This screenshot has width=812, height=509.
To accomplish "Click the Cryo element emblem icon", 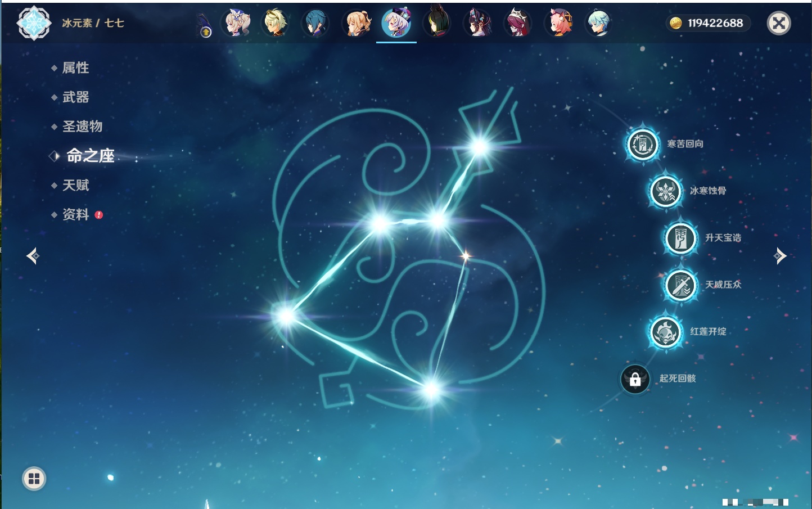I will (x=34, y=23).
